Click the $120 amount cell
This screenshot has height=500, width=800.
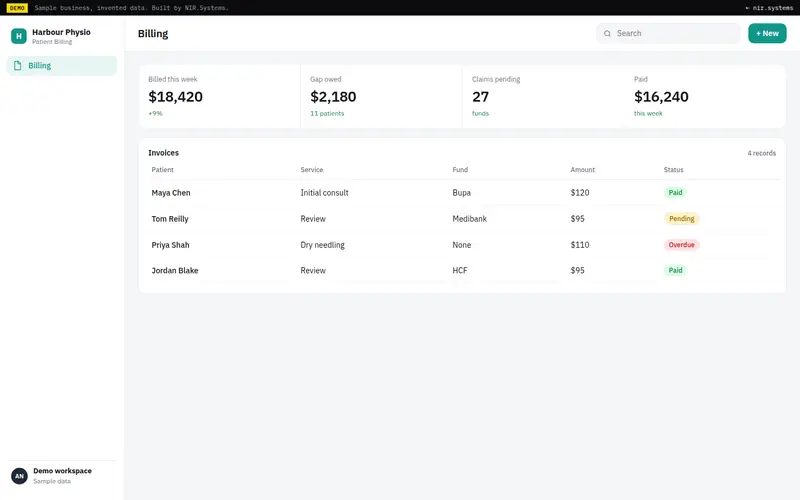580,193
